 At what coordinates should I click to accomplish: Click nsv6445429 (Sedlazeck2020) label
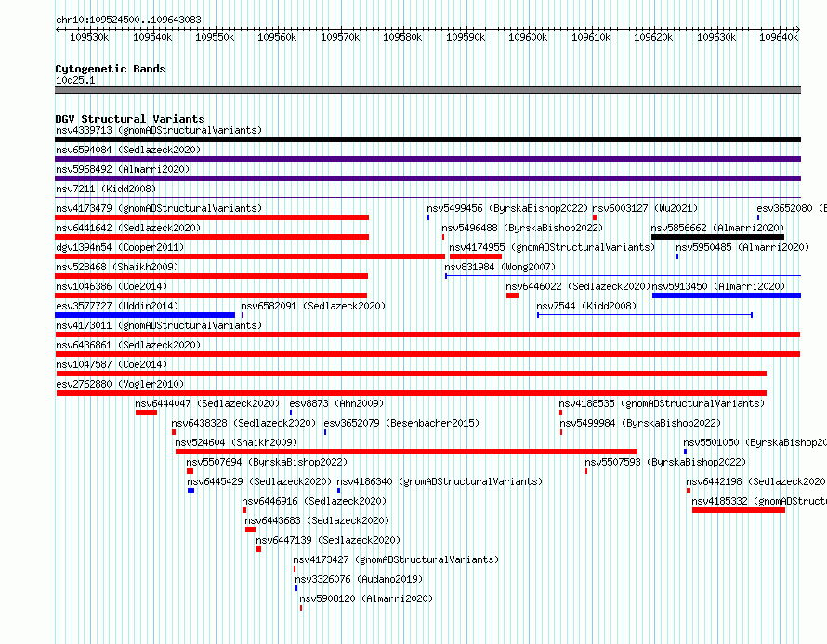click(x=259, y=481)
